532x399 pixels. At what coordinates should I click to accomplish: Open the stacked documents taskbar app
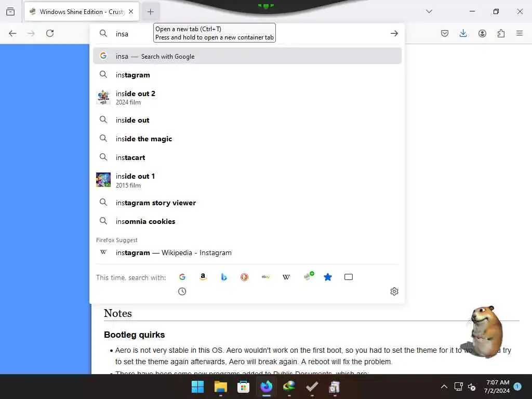point(335,387)
